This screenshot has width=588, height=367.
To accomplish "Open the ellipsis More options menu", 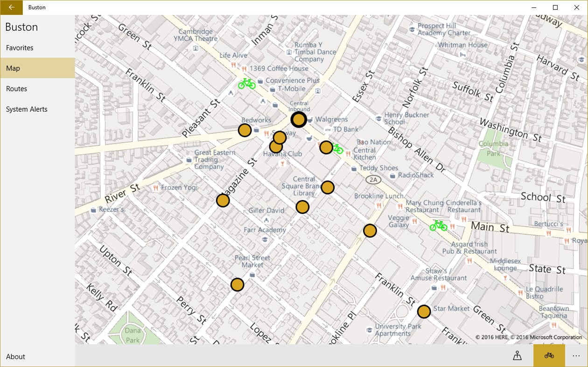I will [576, 355].
